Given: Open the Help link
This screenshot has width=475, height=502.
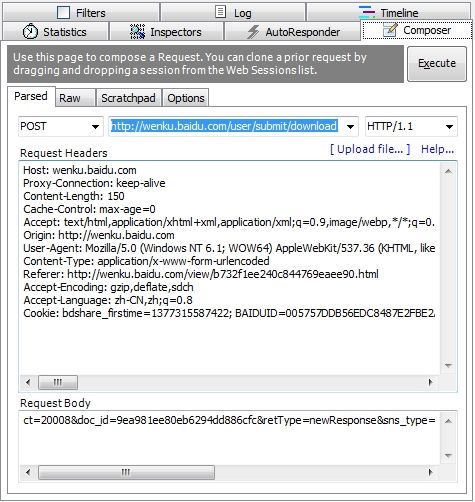Looking at the screenshot, I should (437, 149).
